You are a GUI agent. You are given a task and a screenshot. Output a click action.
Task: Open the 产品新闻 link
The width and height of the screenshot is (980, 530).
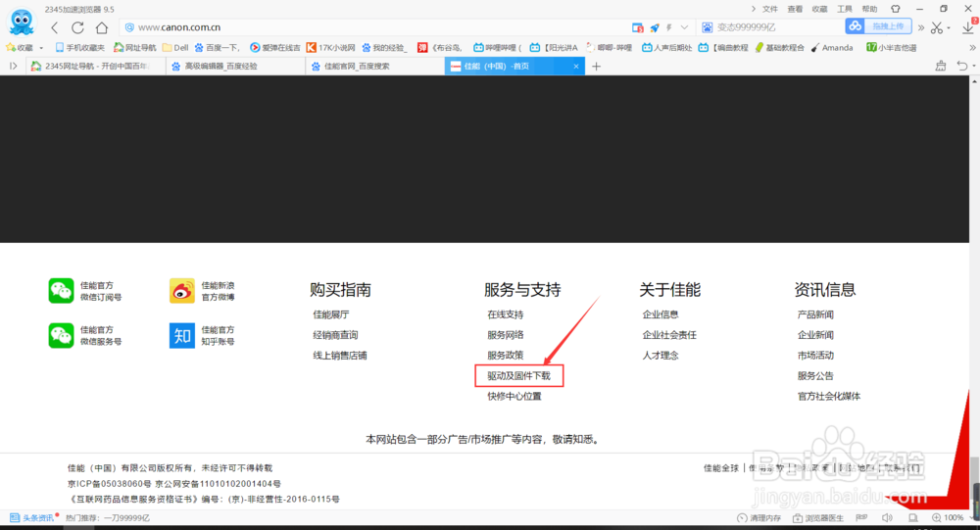815,314
